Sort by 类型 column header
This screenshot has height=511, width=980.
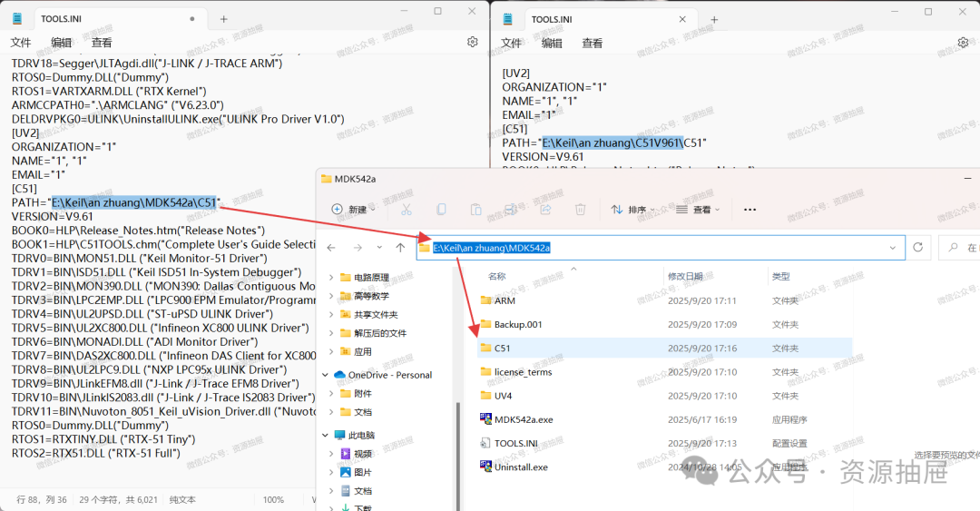tap(780, 276)
